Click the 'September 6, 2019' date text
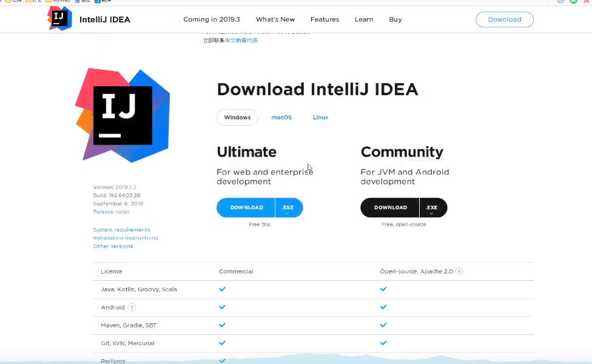Image resolution: width=592 pixels, height=364 pixels. tap(118, 203)
